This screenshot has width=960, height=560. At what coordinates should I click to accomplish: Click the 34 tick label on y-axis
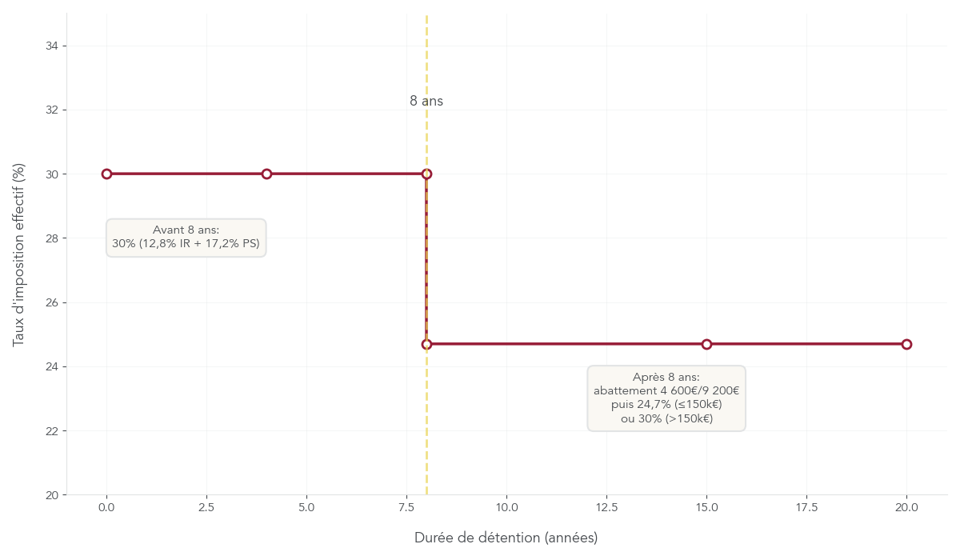[52, 46]
